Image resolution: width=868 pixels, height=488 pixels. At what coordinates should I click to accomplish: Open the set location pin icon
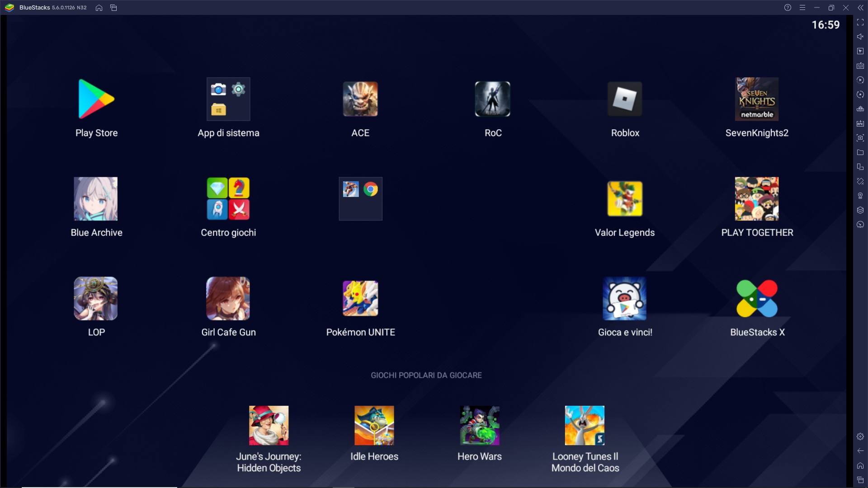tap(860, 196)
